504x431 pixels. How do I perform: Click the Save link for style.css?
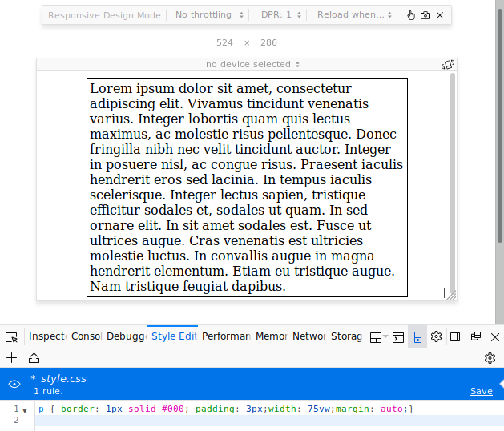coord(481,391)
